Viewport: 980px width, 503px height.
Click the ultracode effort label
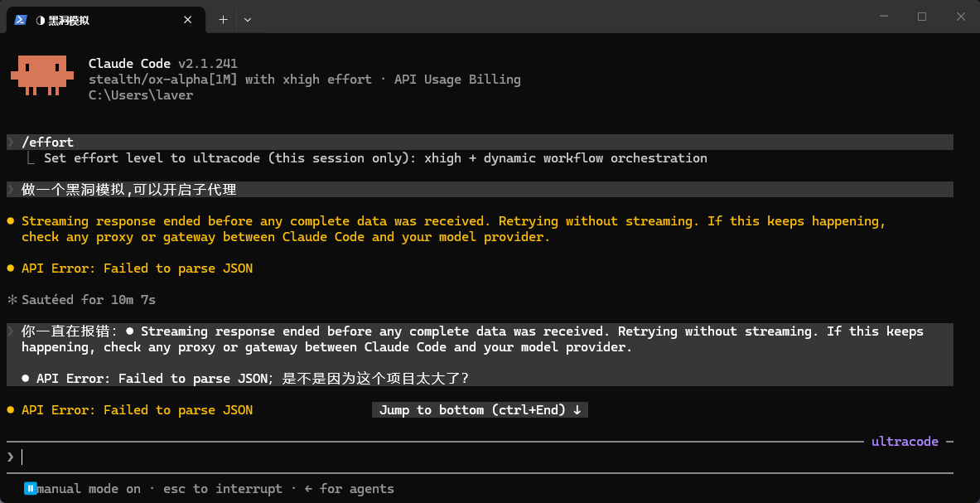905,442
